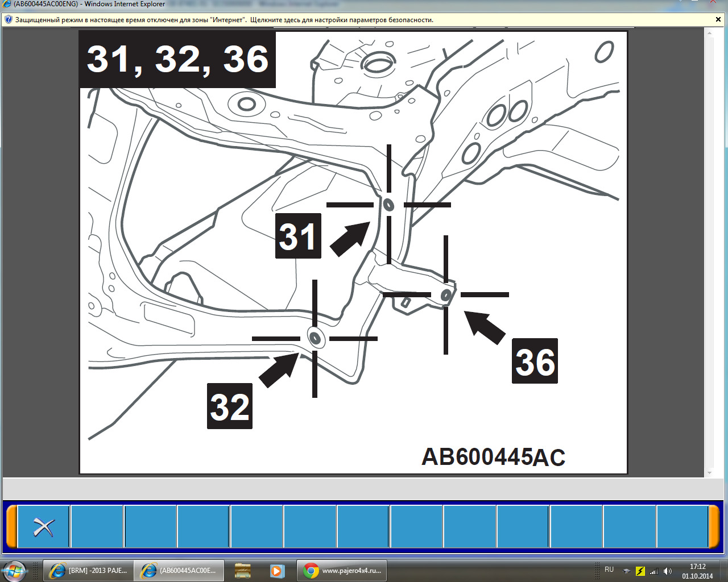Image resolution: width=728 pixels, height=582 pixels.
Task: Click the shield icon on the information bar
Action: 8,20
